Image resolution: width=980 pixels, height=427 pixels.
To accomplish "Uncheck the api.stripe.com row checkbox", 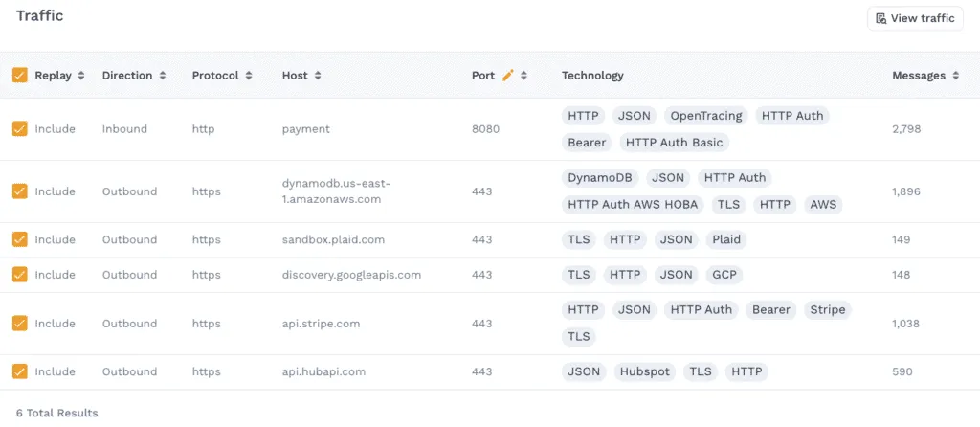I will pyautogui.click(x=19, y=324).
